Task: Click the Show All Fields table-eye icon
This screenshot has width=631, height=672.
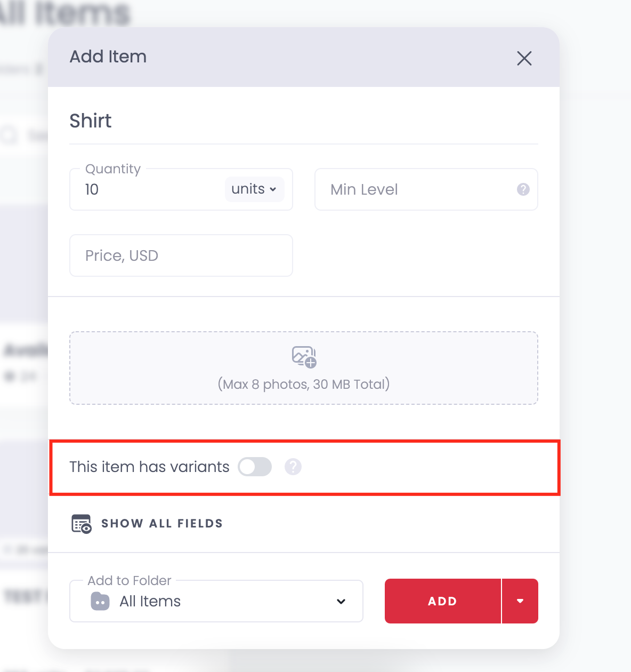Action: [x=82, y=524]
